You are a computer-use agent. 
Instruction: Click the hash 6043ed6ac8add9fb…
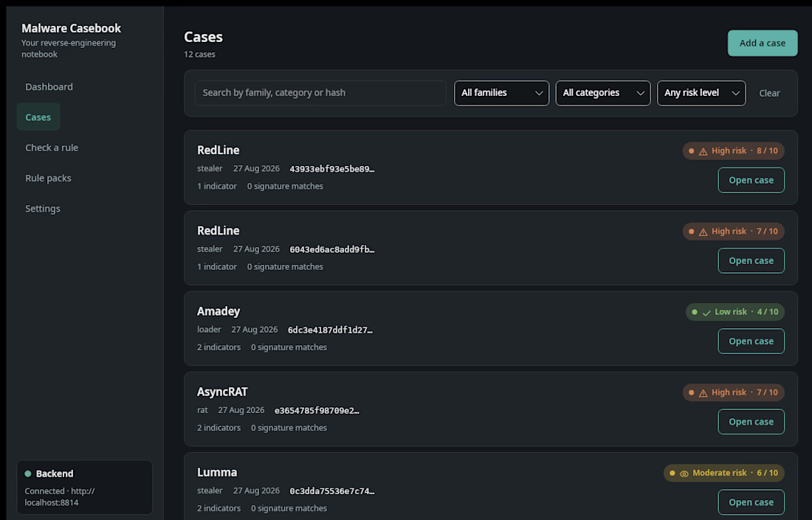332,249
